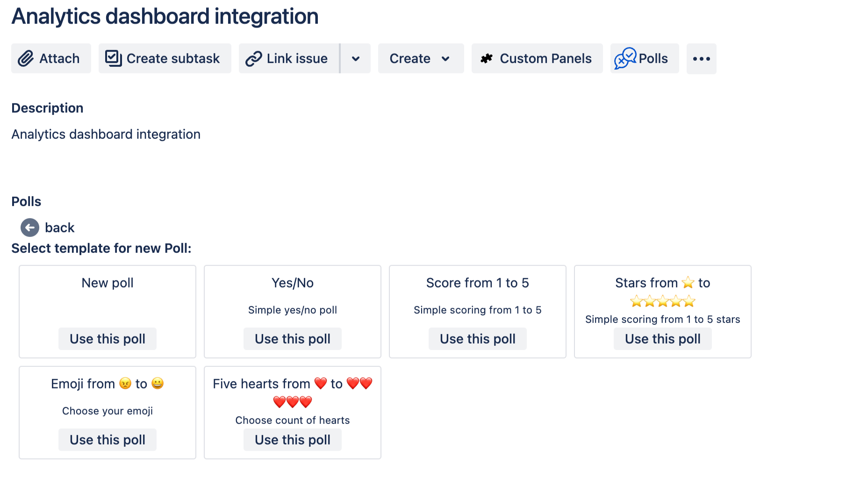Click the Create subtask checkmark icon
The height and width of the screenshot is (494, 868).
click(112, 58)
